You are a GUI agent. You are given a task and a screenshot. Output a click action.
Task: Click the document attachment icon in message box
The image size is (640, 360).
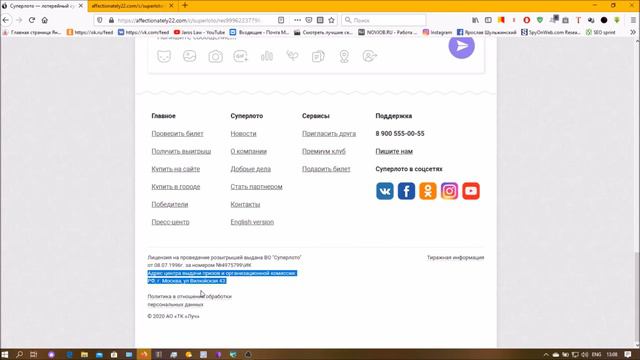(318, 56)
